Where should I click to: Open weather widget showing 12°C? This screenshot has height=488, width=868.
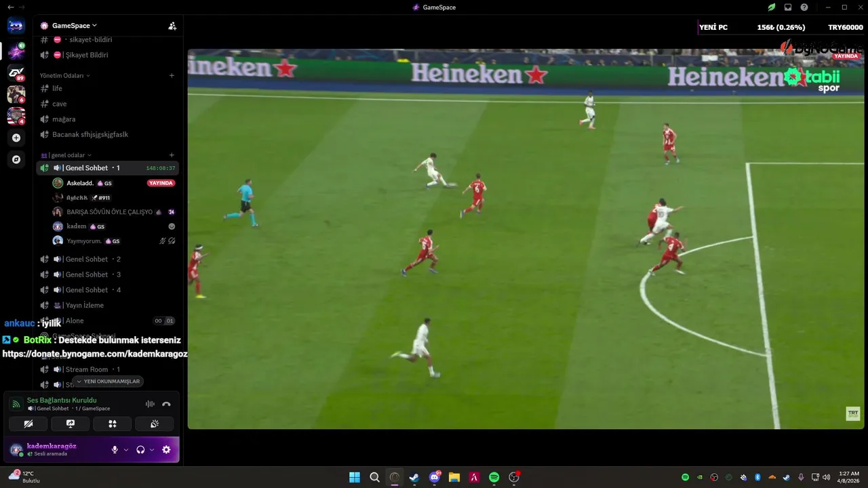[x=24, y=476]
